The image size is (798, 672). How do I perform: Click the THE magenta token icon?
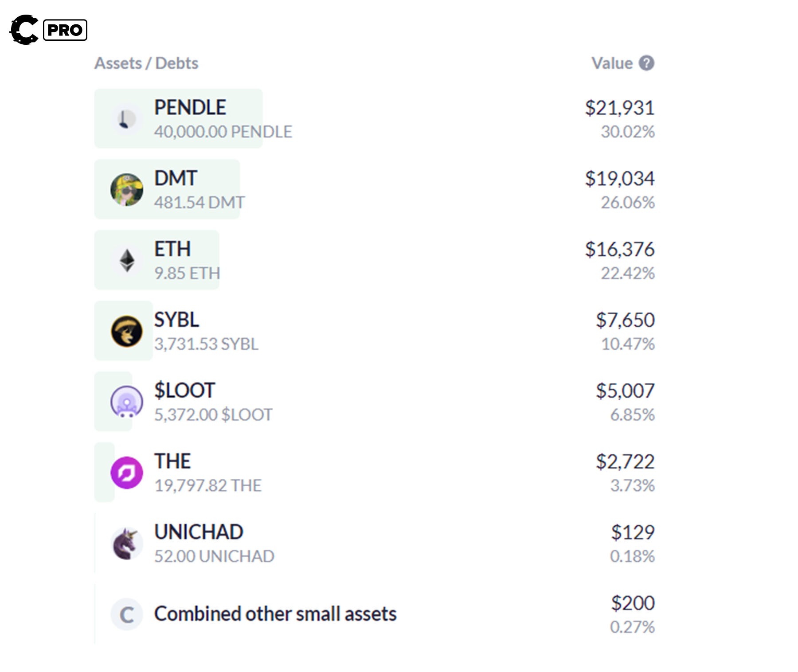[127, 473]
